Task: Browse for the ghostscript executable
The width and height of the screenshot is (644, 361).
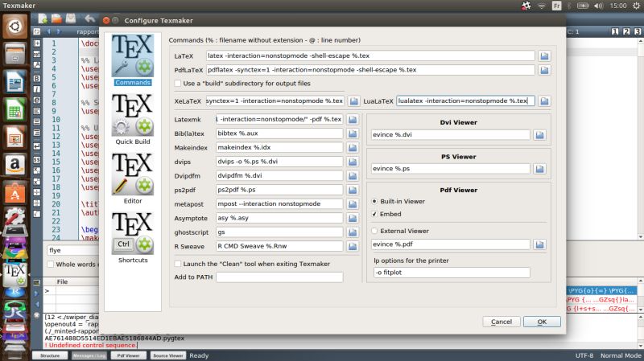Action: (x=353, y=232)
